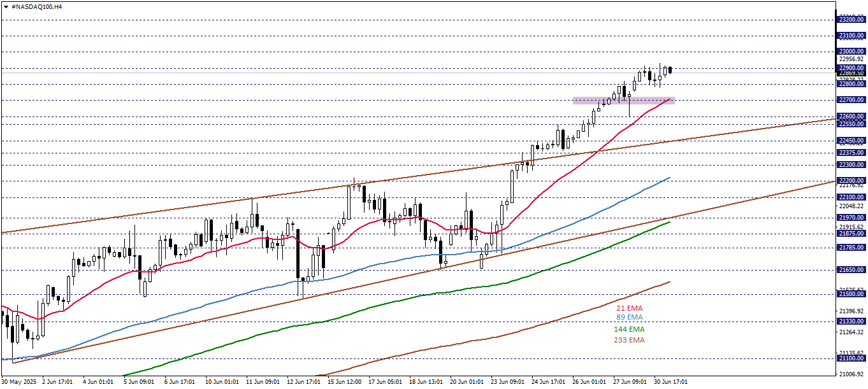Click the 22100.00 price level label
868x389 pixels.
pos(851,197)
